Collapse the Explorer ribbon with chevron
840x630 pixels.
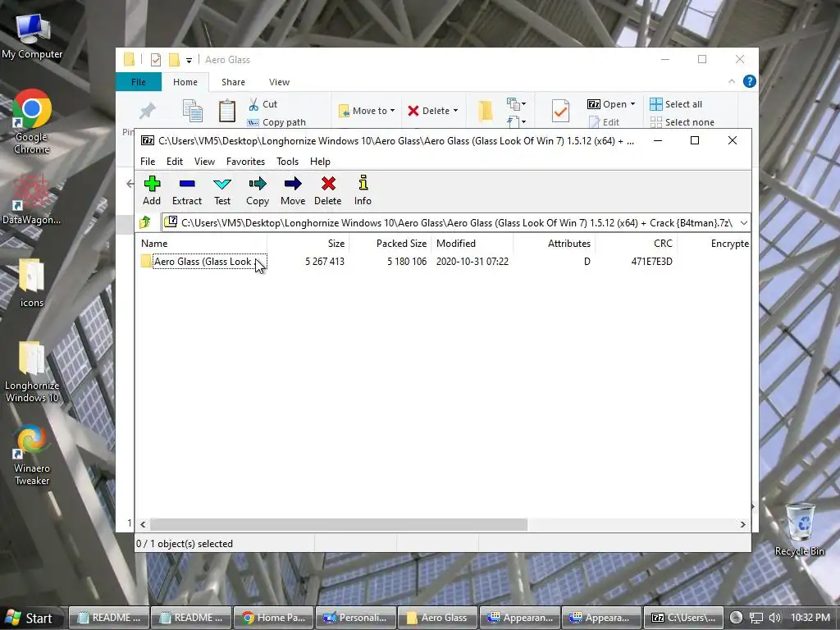coord(731,81)
